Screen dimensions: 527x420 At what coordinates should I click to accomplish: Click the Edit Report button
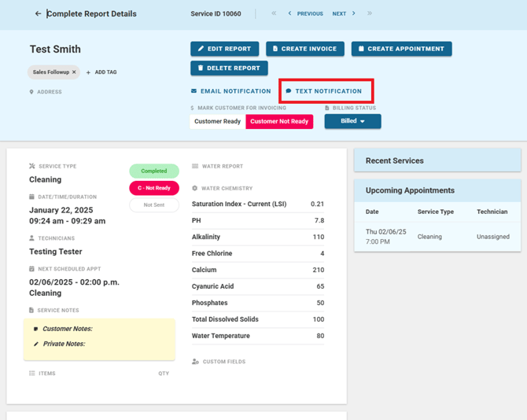coord(224,49)
